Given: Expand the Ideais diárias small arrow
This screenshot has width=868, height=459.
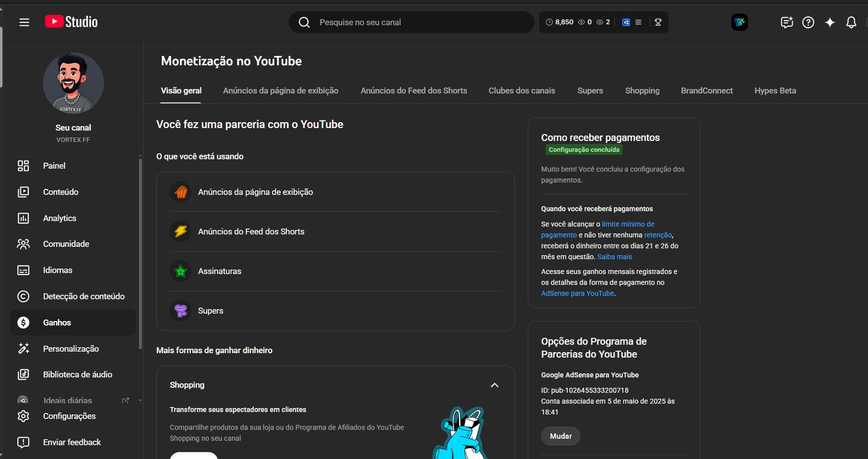Looking at the screenshot, I should coord(141,401).
